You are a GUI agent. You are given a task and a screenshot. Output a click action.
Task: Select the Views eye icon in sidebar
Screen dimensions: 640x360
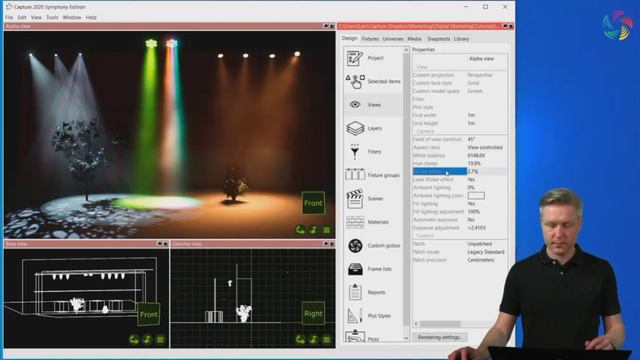[355, 104]
